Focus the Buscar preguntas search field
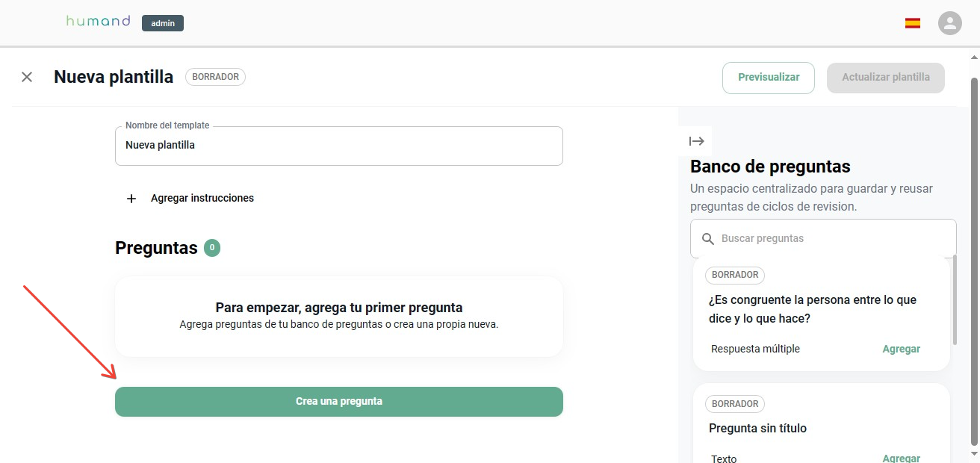Viewport: 980px width, 463px height. click(823, 239)
